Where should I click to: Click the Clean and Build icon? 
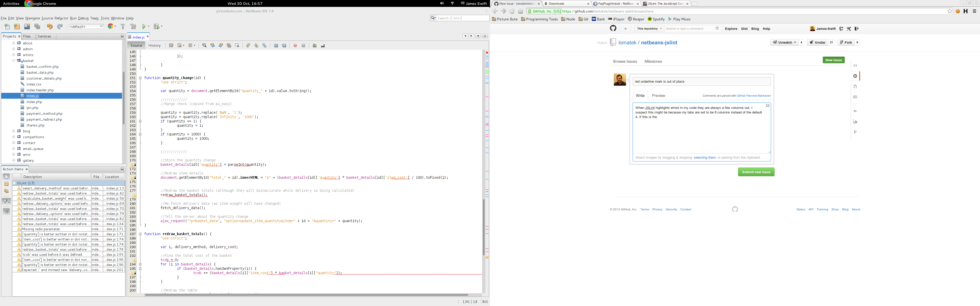(x=133, y=27)
